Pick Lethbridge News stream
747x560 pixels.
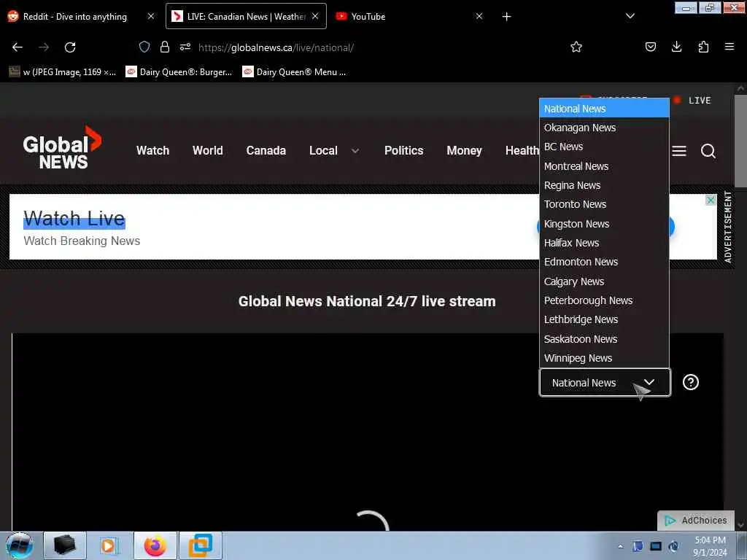604,319
